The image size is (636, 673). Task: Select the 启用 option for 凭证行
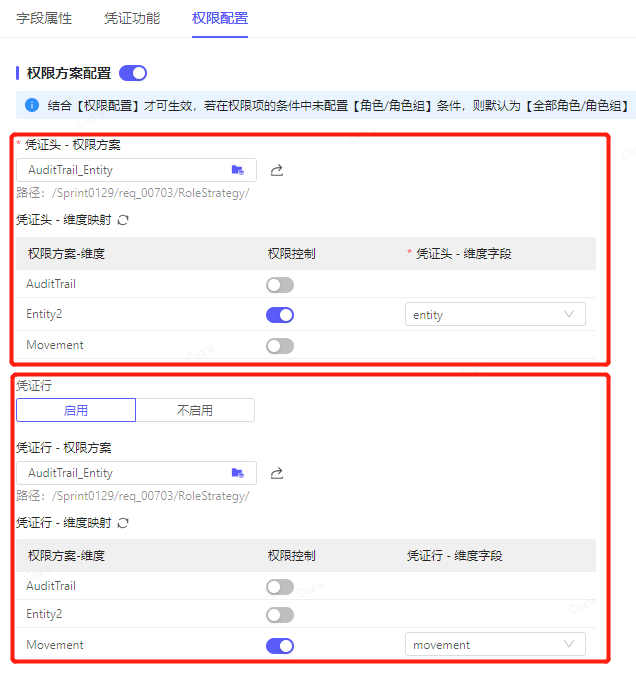point(76,410)
